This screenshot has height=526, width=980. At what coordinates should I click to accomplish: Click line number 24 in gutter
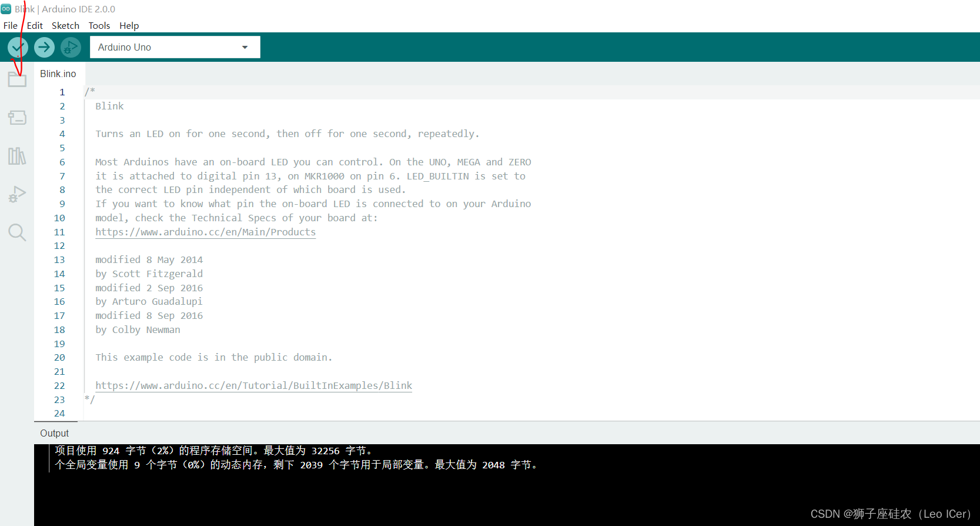coord(59,414)
